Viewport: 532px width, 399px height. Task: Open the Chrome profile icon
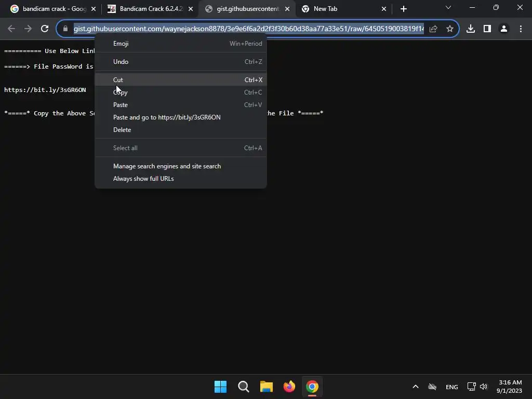coord(504,29)
